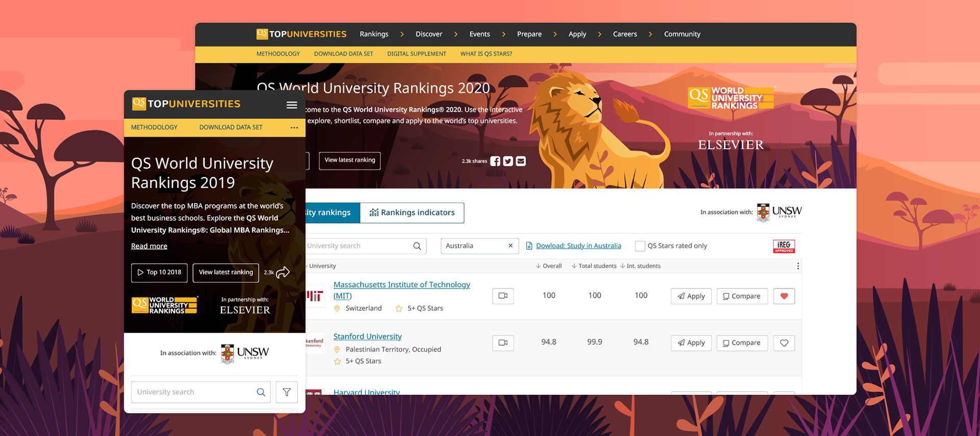Open the filter funnel button in mobile view
Screen dimensions: 980x436
(287, 392)
